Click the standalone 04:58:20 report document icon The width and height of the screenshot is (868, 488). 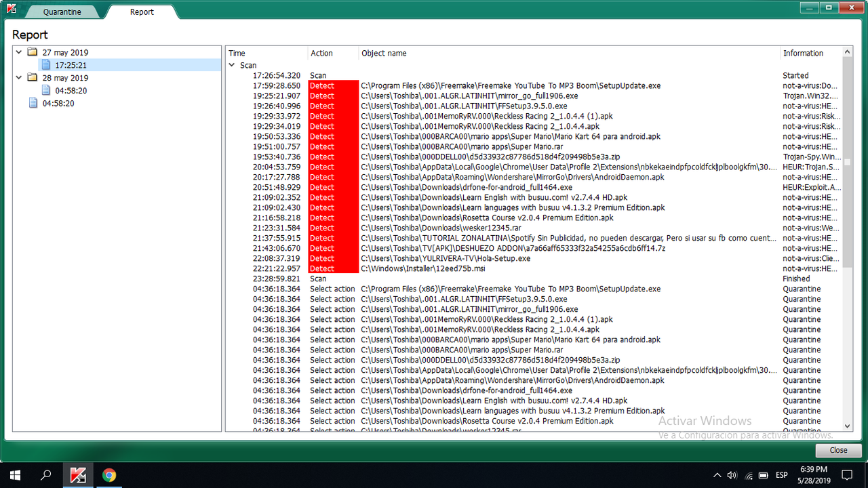(x=33, y=103)
